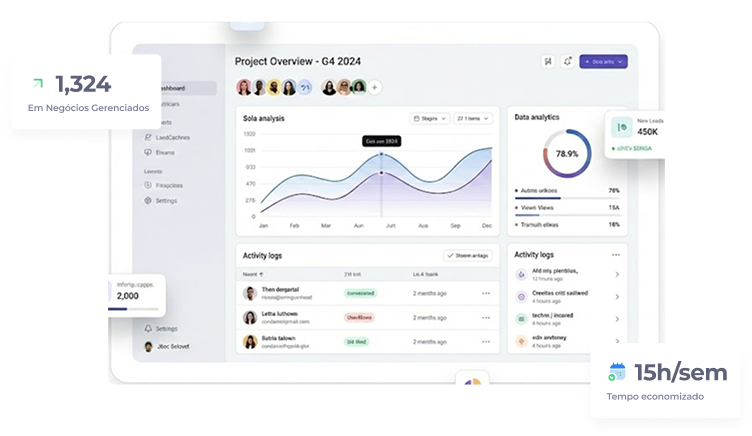Click the square icon button left of the header bell
Viewport: 752px width, 436px height.
point(548,61)
